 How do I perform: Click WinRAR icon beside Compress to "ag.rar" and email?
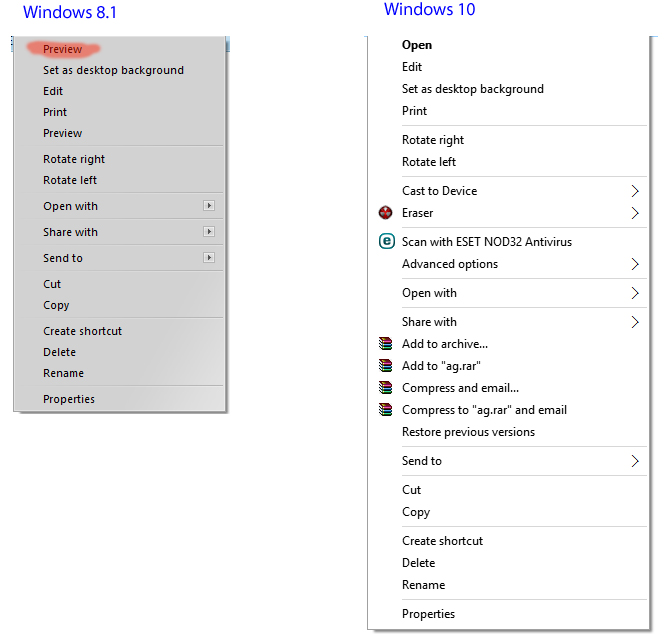[386, 410]
